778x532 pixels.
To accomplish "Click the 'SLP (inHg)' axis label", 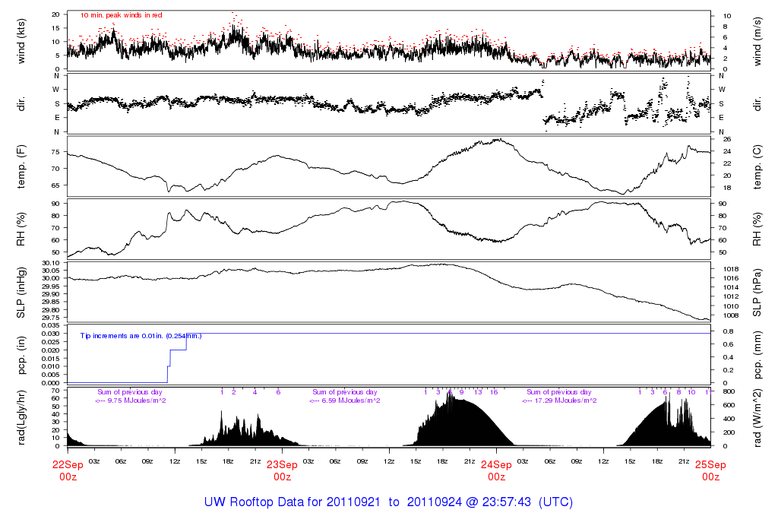I will pos(21,293).
